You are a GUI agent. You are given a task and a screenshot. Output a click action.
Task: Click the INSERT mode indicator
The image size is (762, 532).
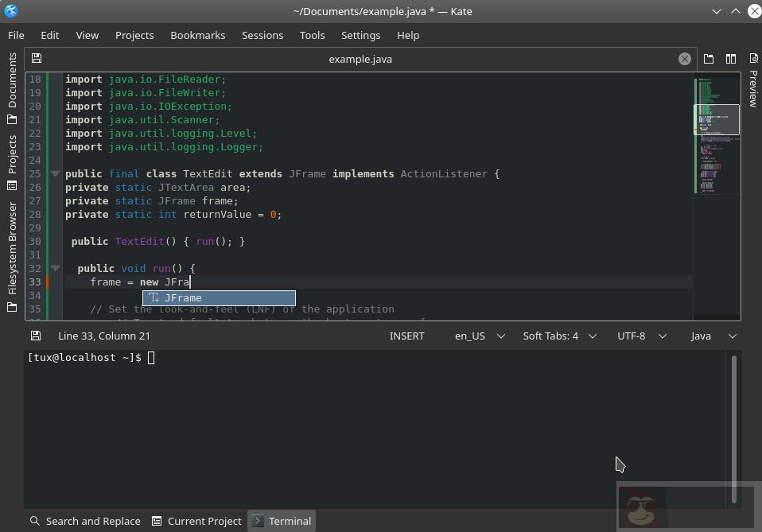[x=406, y=336]
